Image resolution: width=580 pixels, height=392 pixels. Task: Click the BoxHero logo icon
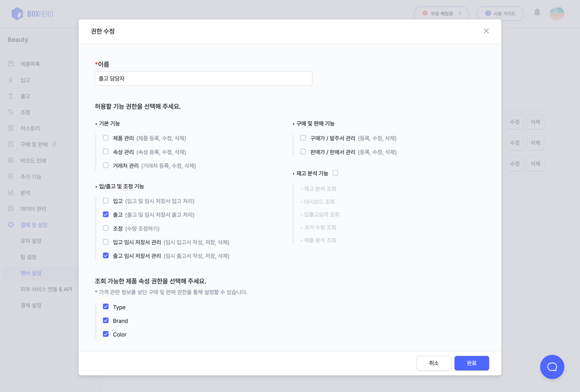click(x=17, y=14)
